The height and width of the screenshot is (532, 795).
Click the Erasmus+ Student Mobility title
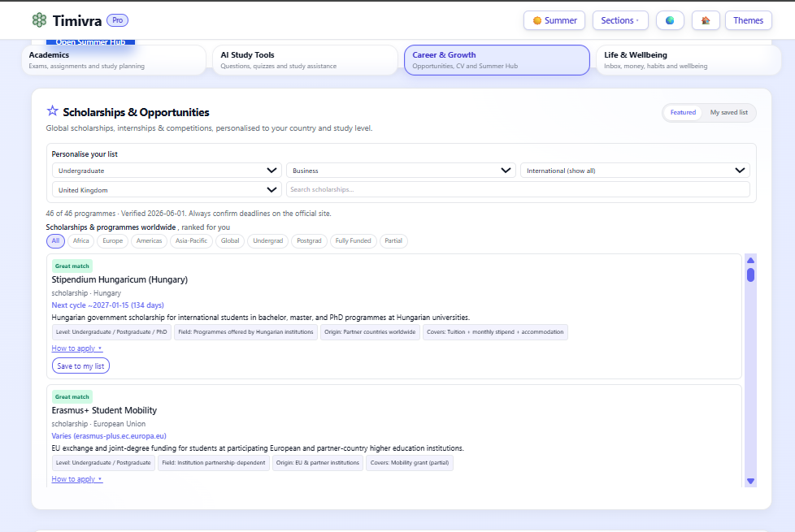pos(104,410)
